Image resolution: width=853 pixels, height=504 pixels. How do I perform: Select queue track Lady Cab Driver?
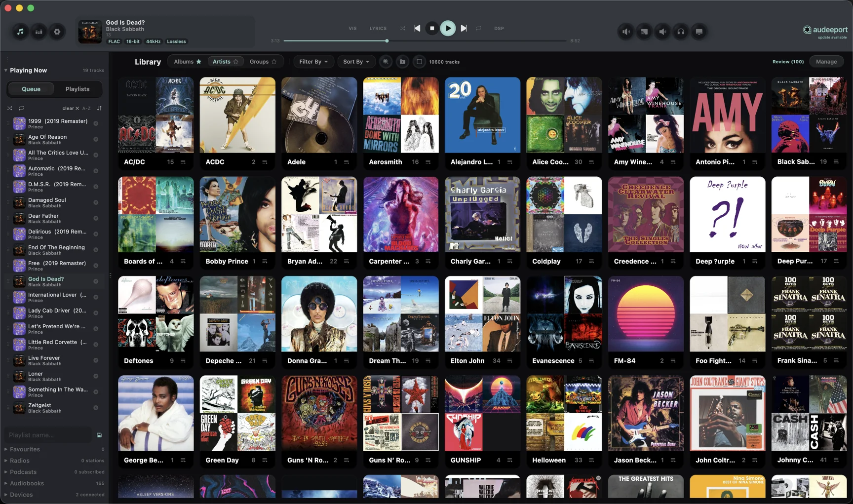54,312
